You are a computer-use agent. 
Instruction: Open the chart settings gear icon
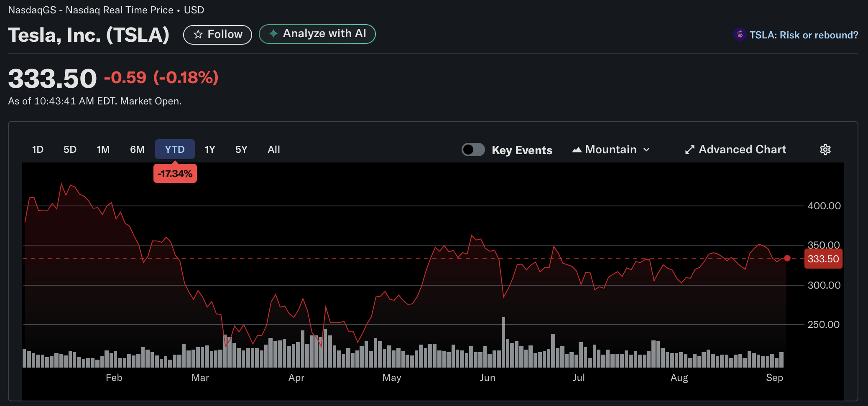click(825, 150)
